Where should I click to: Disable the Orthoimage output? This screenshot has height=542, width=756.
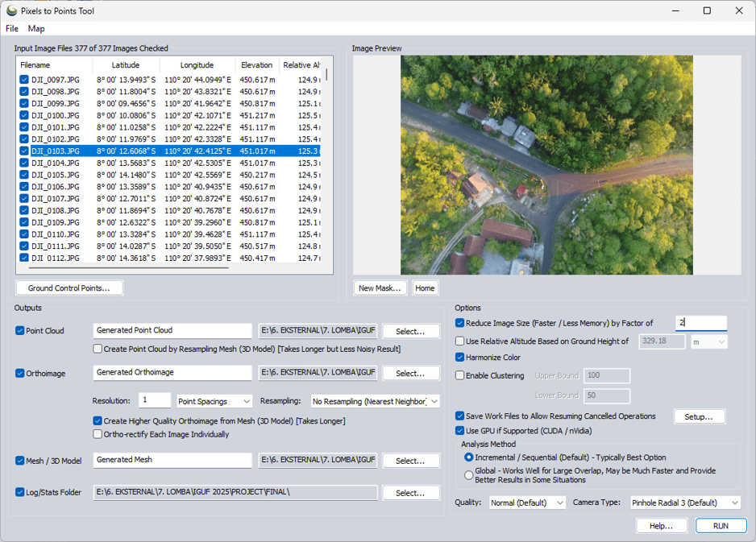(21, 373)
